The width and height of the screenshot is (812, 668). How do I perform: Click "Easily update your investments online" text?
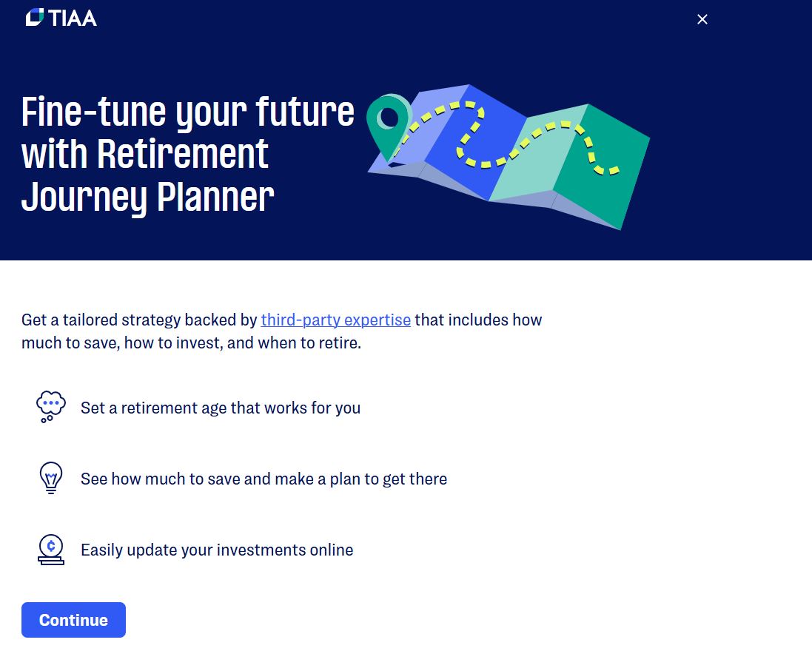[217, 550]
